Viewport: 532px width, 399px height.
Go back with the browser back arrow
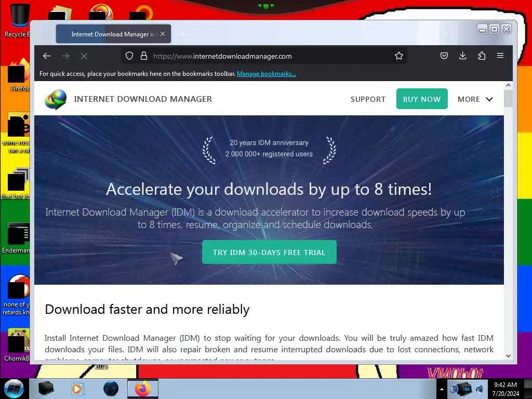pos(47,56)
